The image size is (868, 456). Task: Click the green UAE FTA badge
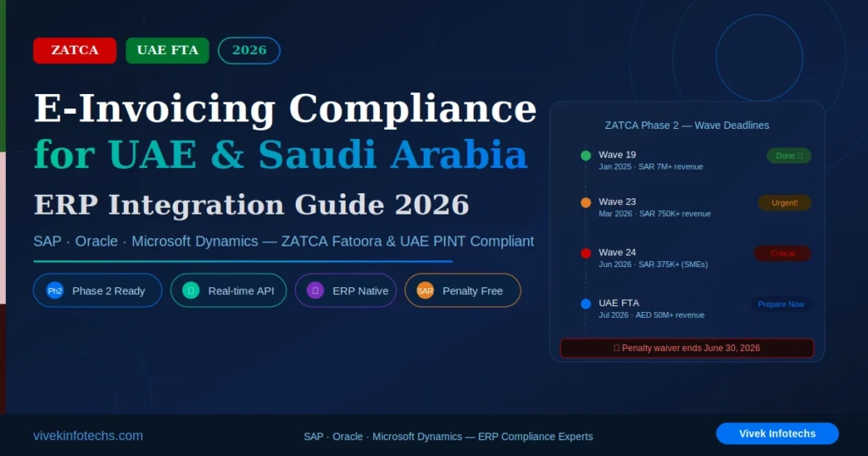click(x=167, y=50)
